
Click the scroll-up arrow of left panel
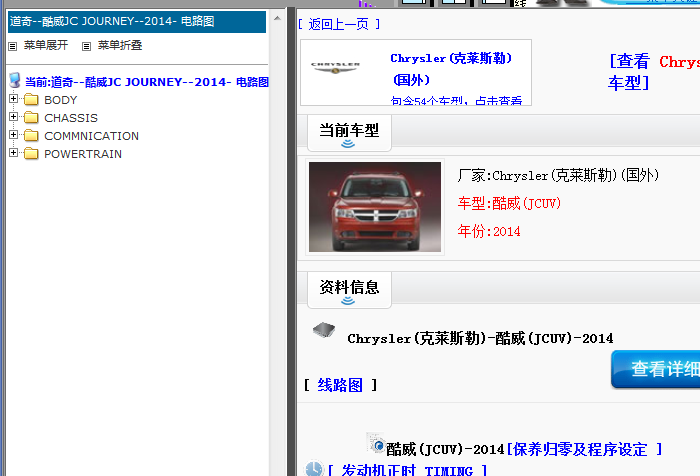277,18
